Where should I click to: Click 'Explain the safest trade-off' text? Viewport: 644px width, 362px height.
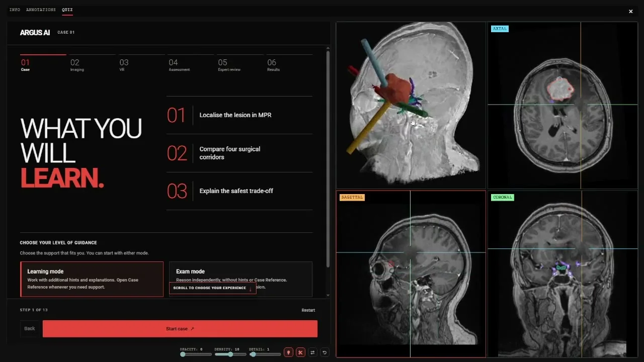[236, 191]
